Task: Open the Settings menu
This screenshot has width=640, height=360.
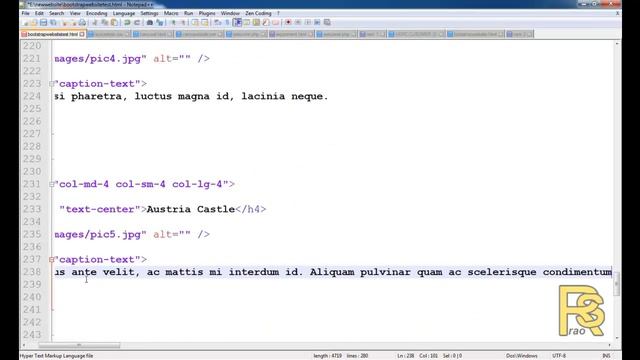Action: 149,13
